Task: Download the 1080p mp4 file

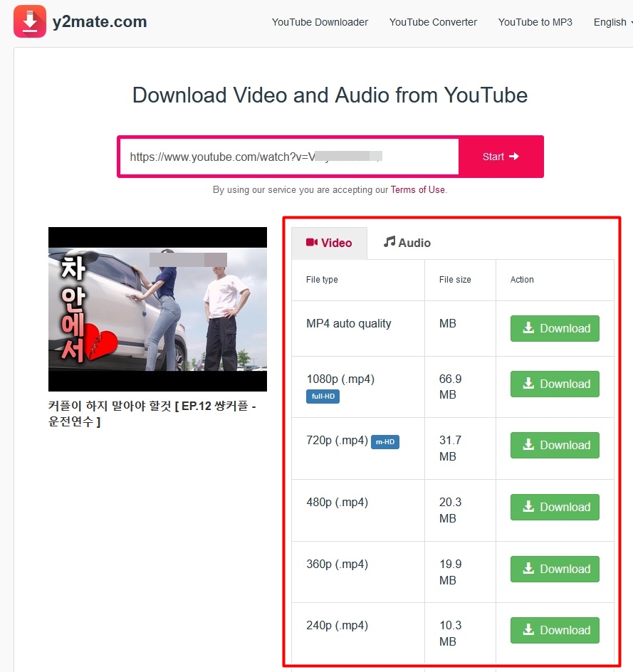Action: (x=555, y=384)
